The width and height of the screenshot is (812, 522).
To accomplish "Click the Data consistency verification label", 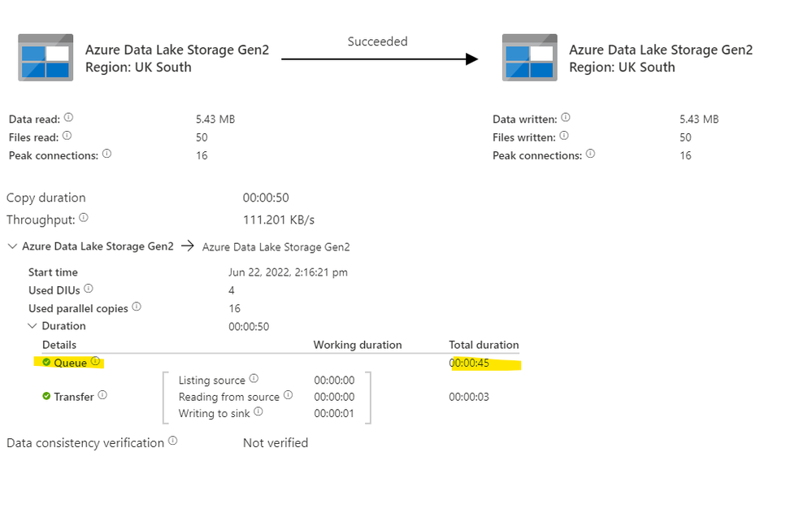I will click(x=85, y=443).
